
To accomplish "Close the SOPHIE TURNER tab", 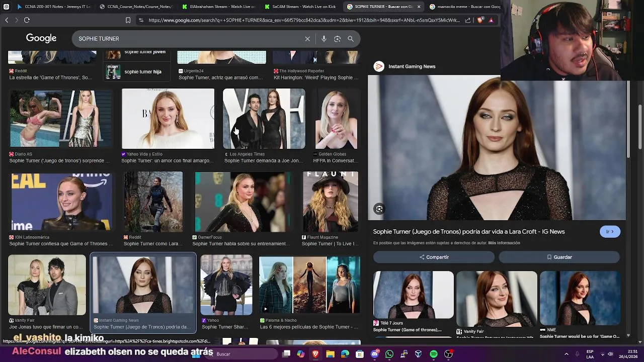I will [x=419, y=7].
